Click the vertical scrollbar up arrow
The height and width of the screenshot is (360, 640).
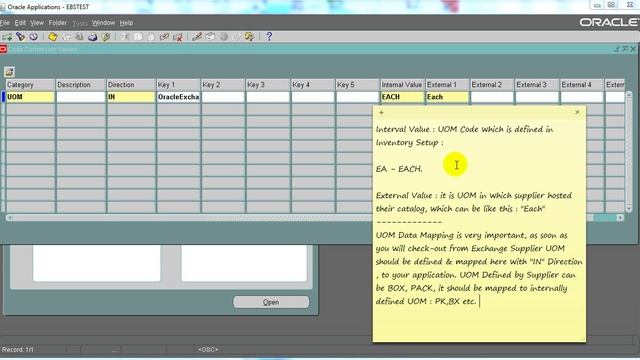pyautogui.click(x=629, y=95)
